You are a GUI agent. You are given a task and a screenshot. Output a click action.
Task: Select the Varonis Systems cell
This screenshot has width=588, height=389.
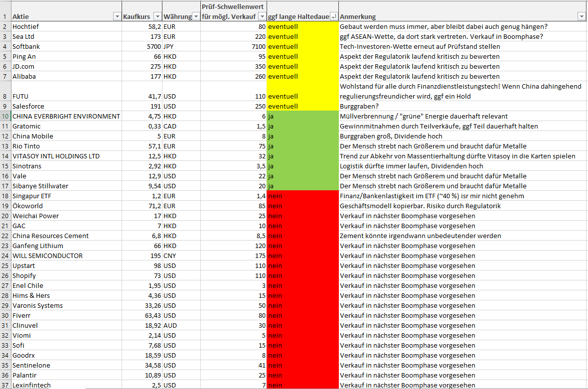pos(66,306)
